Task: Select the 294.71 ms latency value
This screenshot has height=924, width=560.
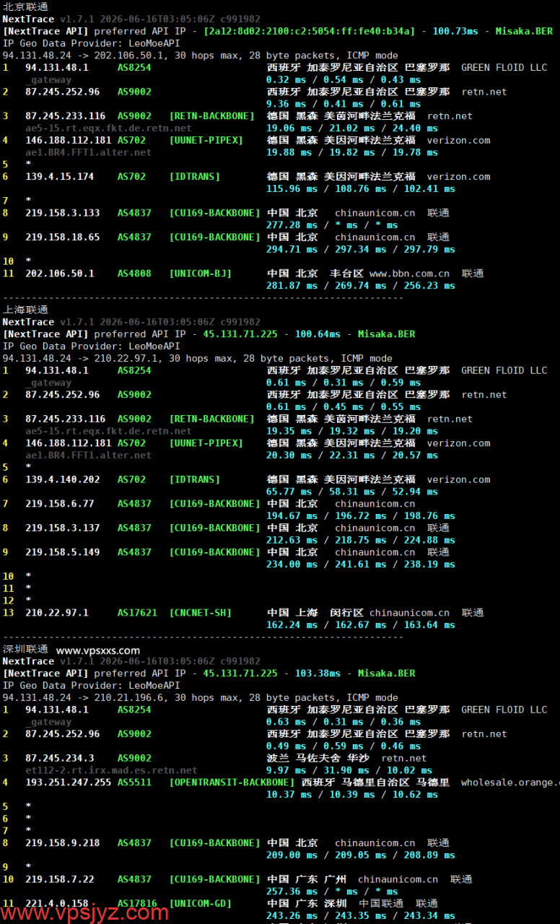Action: (x=292, y=249)
